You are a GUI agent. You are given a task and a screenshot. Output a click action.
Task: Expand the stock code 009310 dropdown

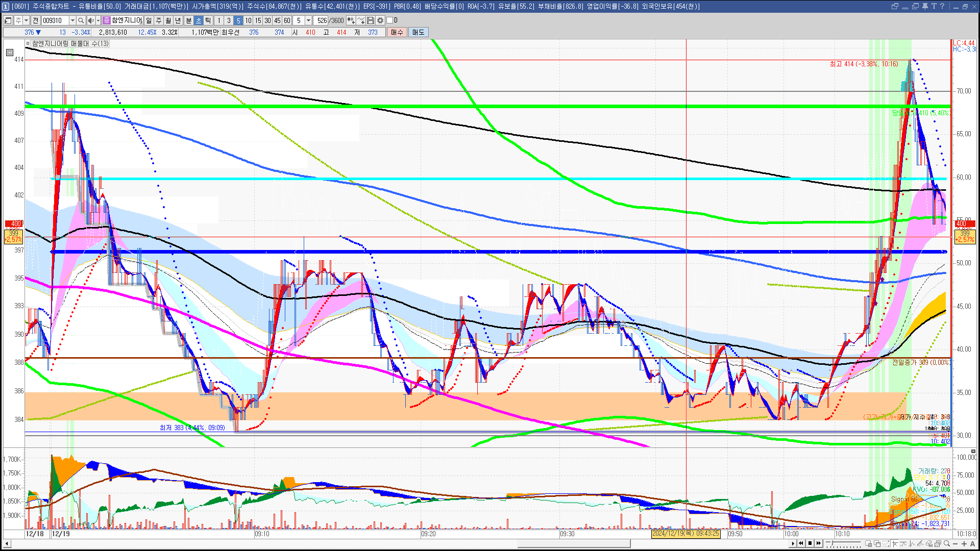72,20
